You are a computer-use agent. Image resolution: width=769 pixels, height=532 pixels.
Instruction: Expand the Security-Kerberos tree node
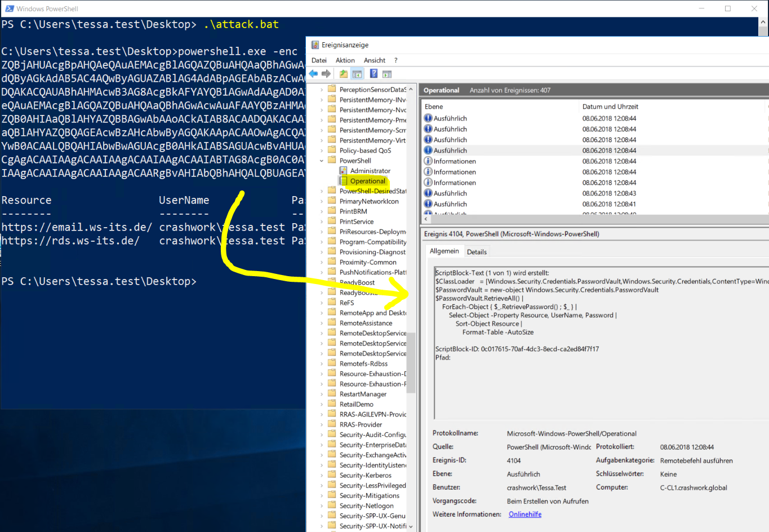point(322,475)
